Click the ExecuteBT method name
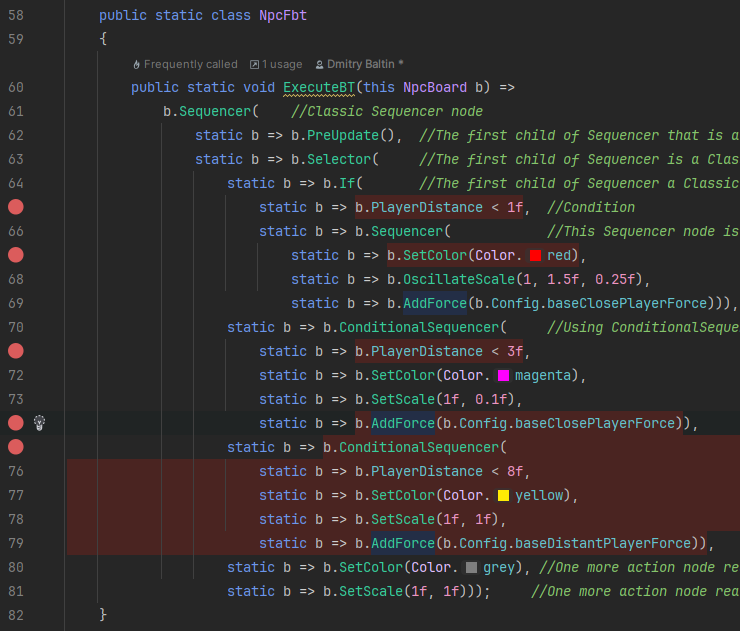This screenshot has height=631, width=740. coord(319,87)
